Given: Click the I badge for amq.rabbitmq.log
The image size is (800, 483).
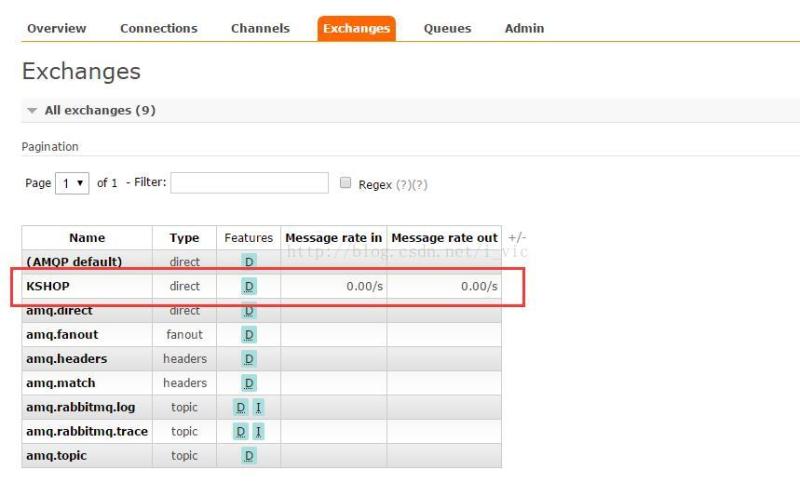Looking at the screenshot, I should coord(258,407).
